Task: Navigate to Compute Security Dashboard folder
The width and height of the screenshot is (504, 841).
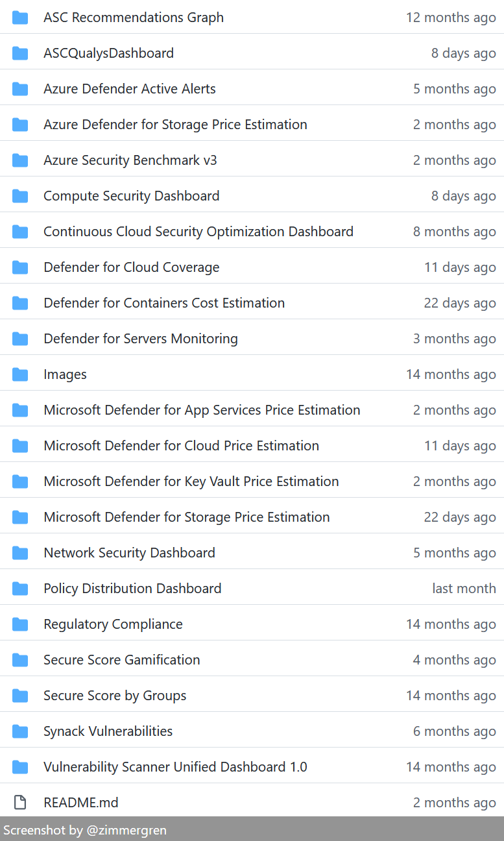Action: [131, 196]
